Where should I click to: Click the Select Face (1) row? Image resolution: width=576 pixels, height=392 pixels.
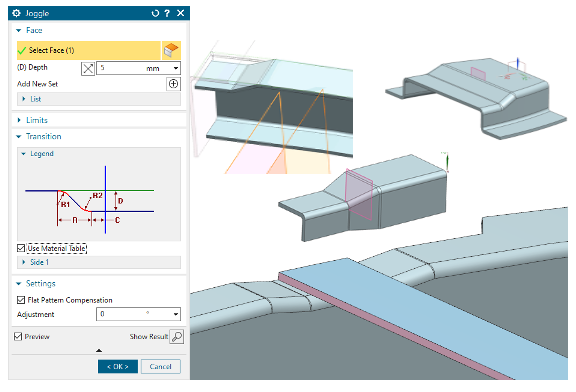pos(89,50)
